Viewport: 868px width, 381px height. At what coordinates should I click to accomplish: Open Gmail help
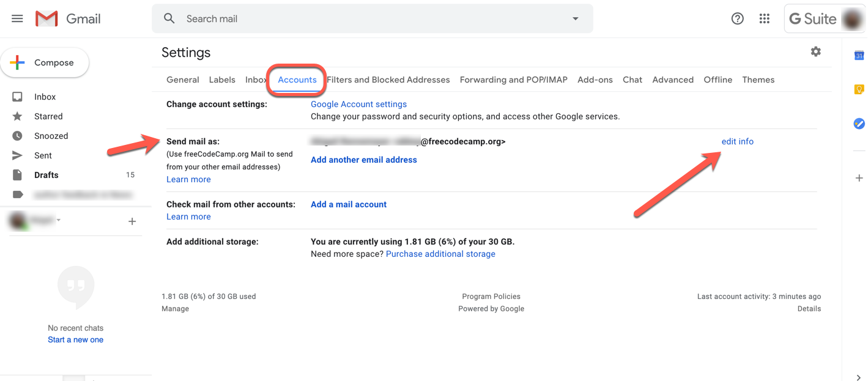[x=737, y=18]
